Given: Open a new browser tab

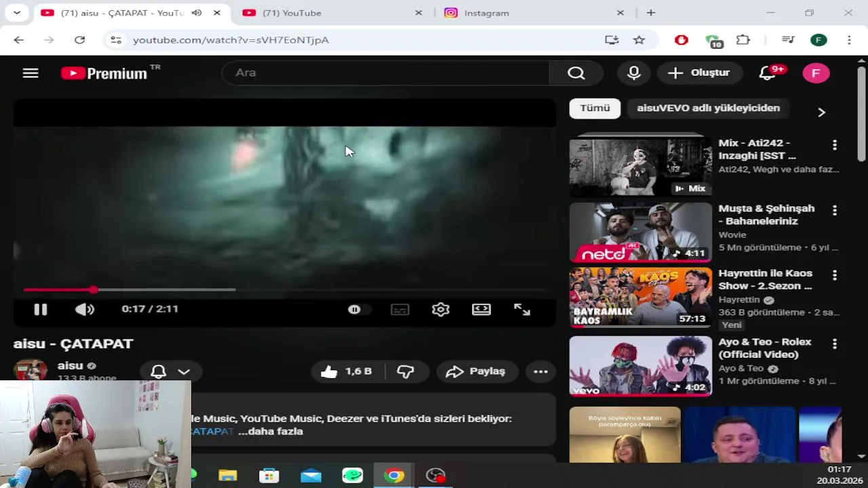Looking at the screenshot, I should (x=651, y=13).
